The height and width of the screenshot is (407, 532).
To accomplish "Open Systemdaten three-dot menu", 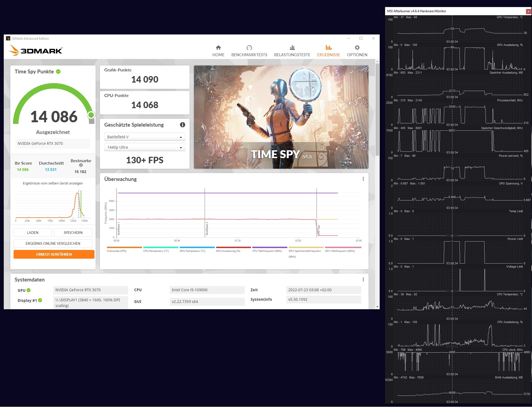I will point(363,280).
